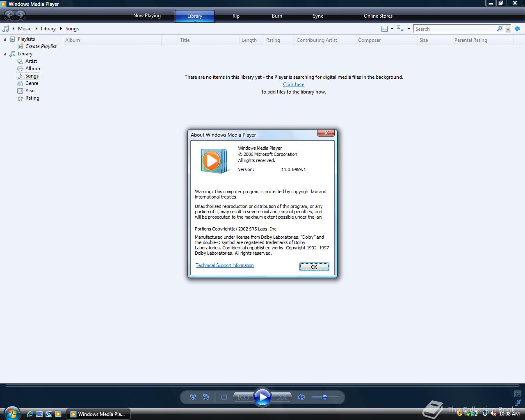Click the Windows Media Player taskbar button
The width and height of the screenshot is (525, 420).
point(98,414)
